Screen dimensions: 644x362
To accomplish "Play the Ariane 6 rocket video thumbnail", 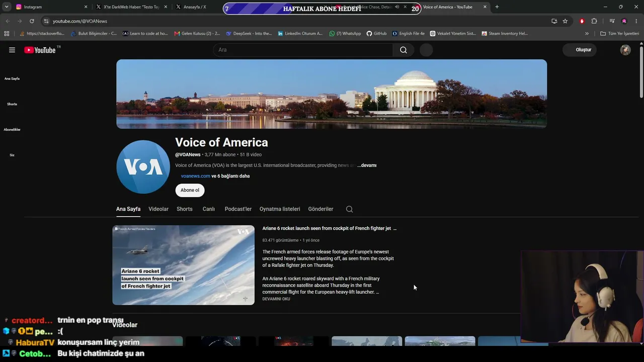I will coord(183,265).
